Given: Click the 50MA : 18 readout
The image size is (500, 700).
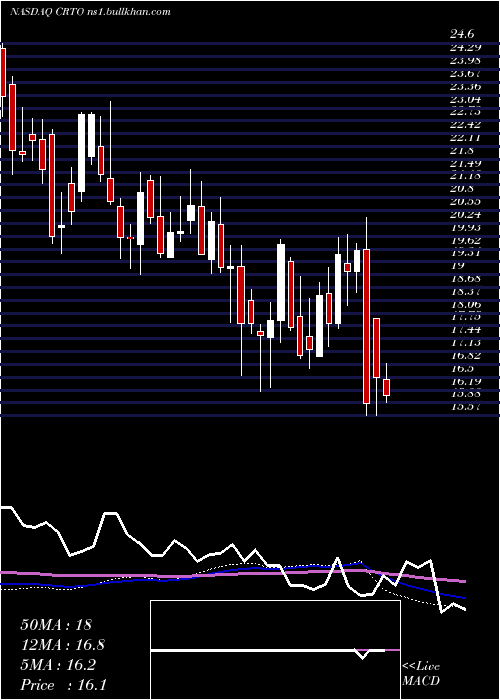Looking at the screenshot, I should [56, 625].
